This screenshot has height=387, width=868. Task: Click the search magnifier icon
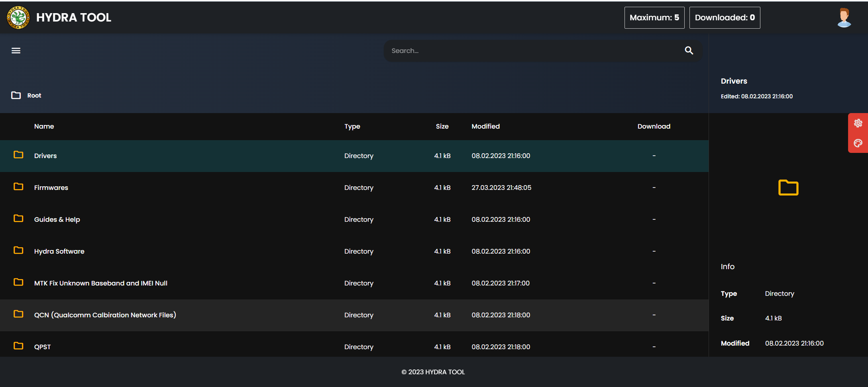tap(689, 51)
